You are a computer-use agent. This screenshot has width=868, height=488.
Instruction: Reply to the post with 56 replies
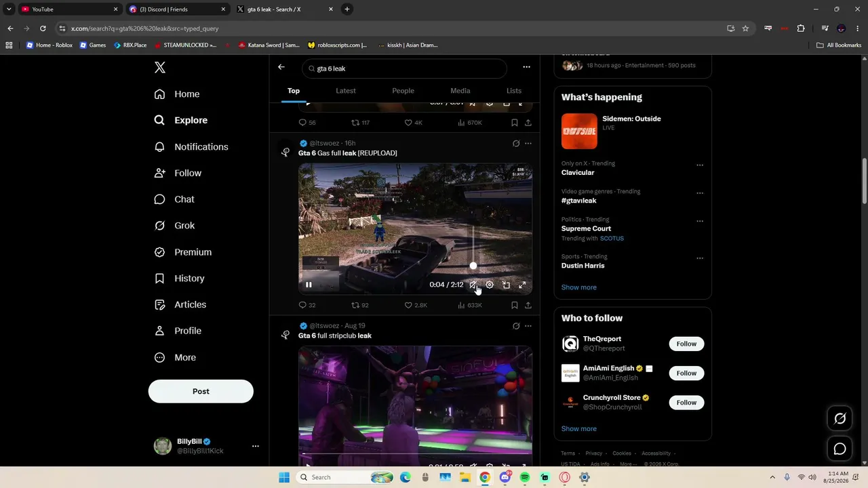tap(307, 123)
